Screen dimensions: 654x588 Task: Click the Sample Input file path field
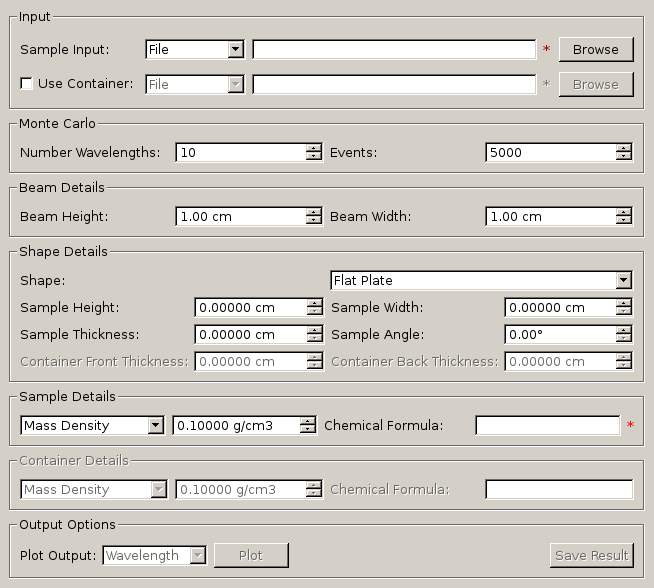coord(394,49)
